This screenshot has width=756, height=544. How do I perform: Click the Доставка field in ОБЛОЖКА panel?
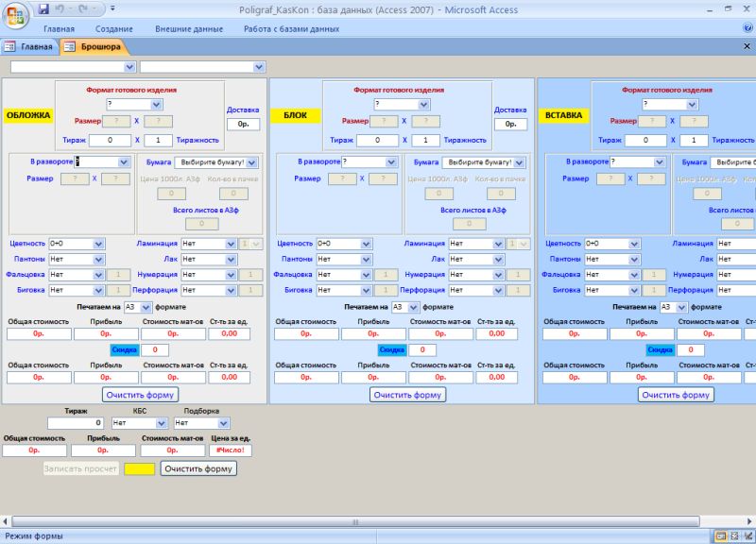pyautogui.click(x=244, y=125)
